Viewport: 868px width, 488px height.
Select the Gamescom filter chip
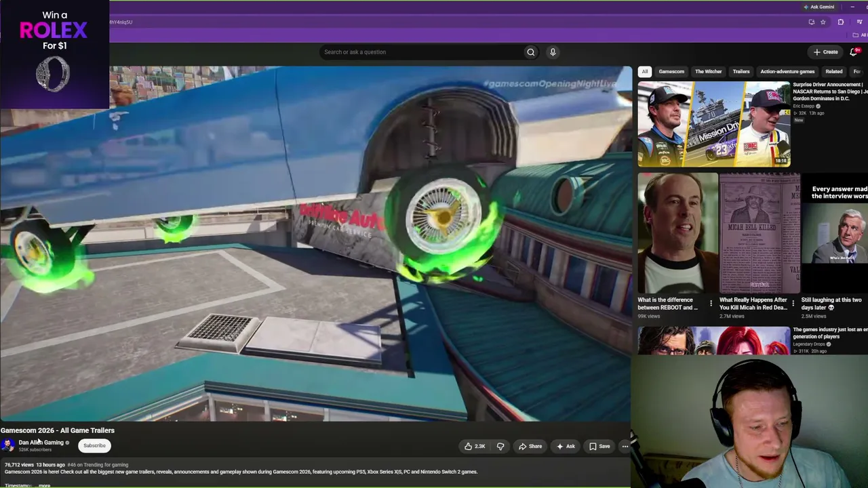[x=671, y=71]
